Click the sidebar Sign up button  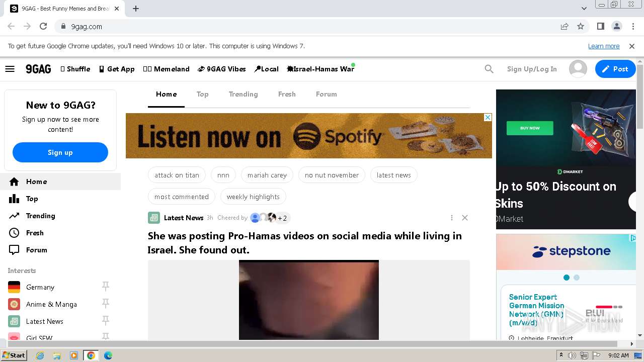click(60, 152)
